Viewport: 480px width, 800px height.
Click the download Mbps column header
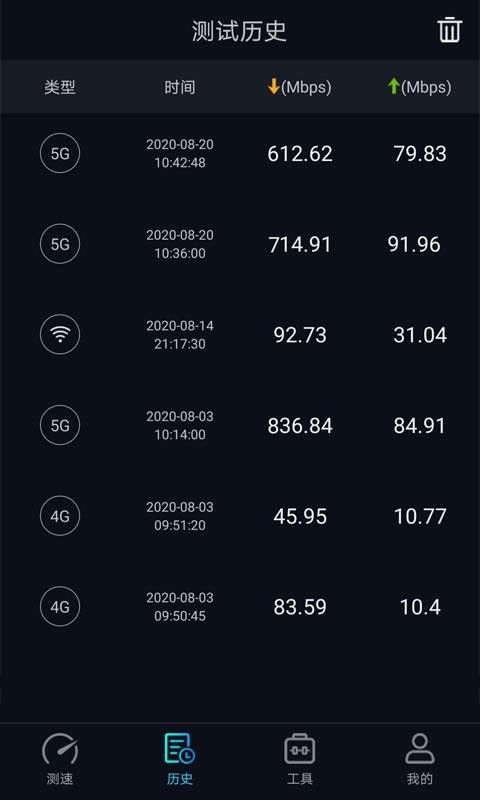(299, 87)
